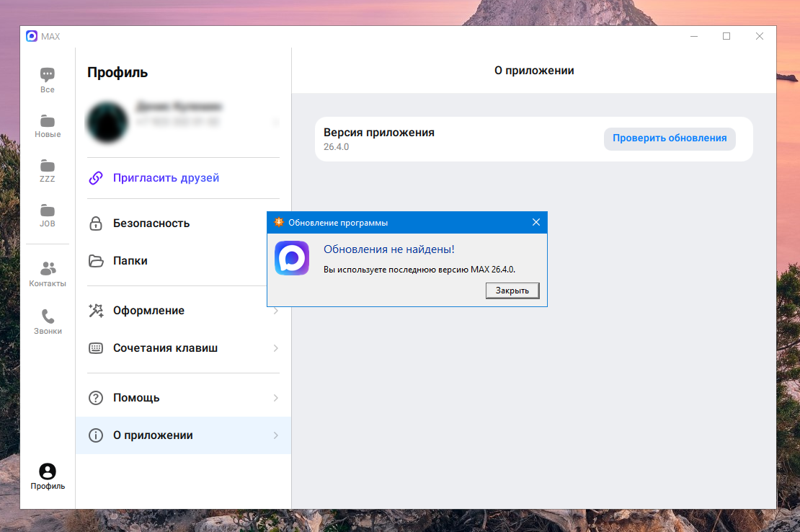Click the version number 26.4.0
This screenshot has width=800, height=532.
click(337, 147)
